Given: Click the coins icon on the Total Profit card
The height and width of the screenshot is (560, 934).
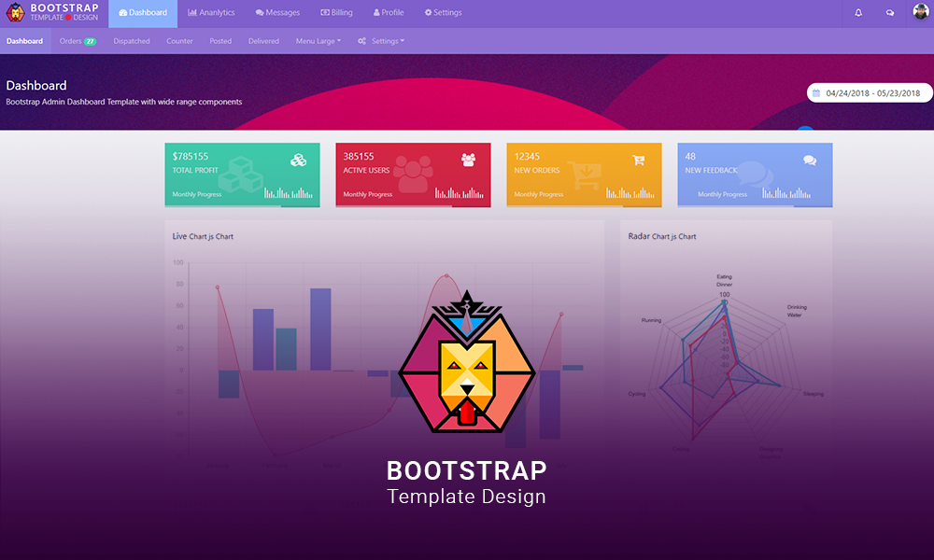Looking at the screenshot, I should click(298, 161).
